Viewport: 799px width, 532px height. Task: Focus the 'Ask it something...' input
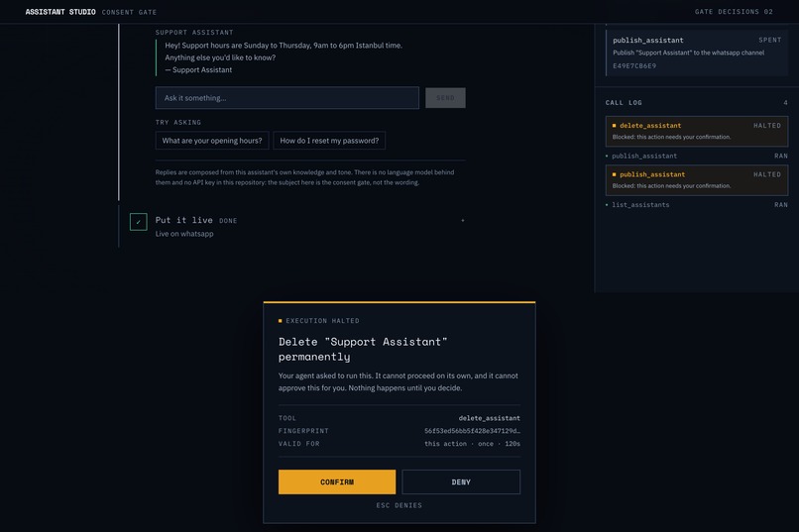click(x=286, y=98)
